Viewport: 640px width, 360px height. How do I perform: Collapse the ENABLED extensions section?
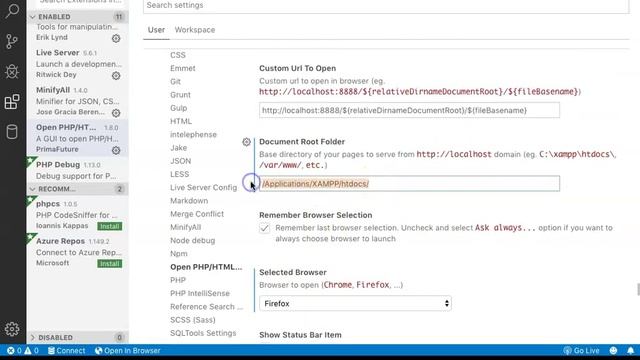tap(78, 17)
